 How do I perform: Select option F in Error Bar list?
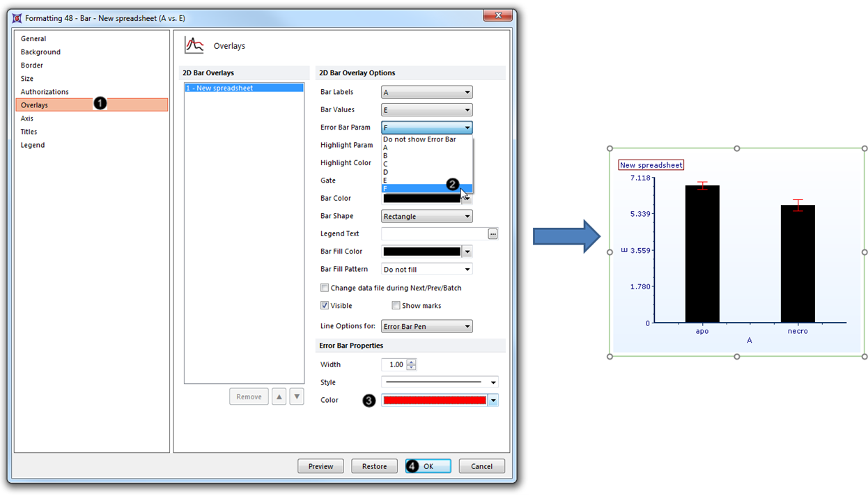pos(418,188)
